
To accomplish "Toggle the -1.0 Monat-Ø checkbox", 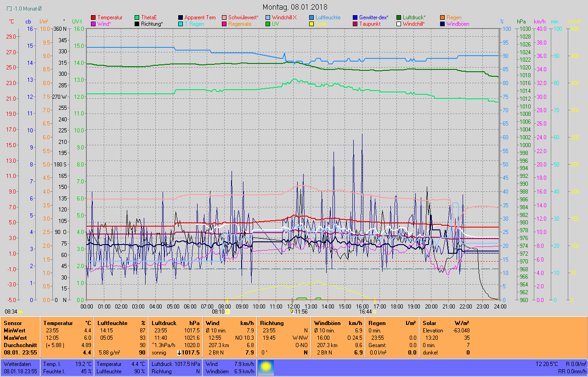I will [9, 9].
